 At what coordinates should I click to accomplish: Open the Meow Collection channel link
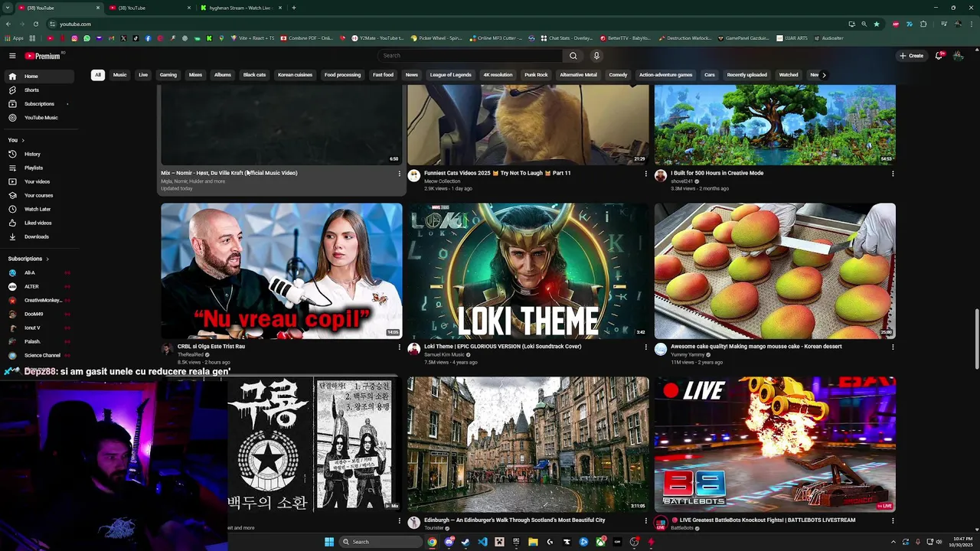coord(443,181)
